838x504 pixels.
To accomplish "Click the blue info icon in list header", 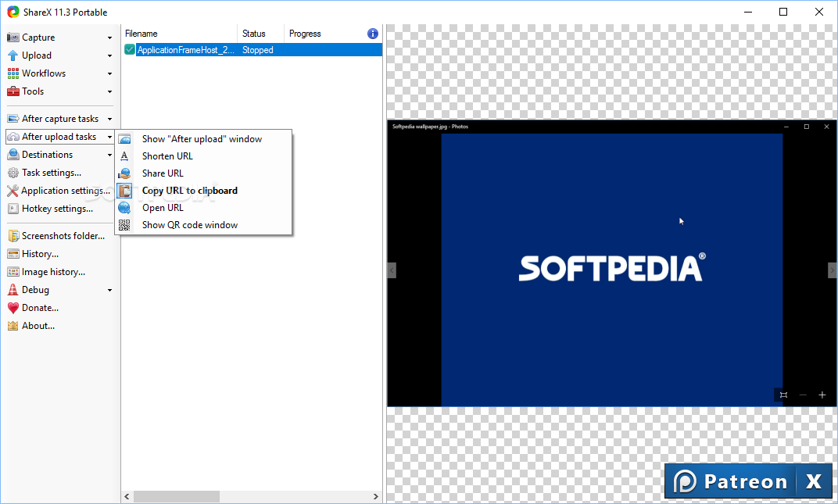I will (373, 34).
